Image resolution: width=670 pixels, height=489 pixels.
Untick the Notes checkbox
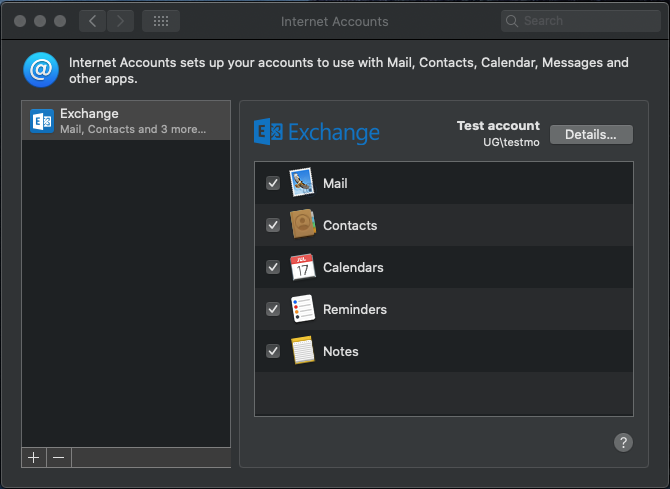coord(272,352)
